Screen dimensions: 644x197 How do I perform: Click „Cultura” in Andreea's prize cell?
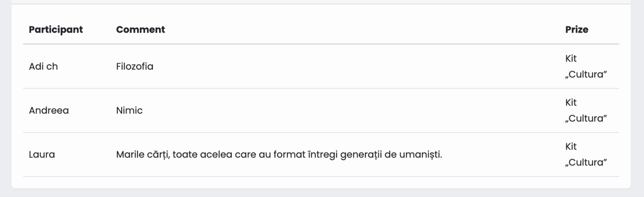586,118
